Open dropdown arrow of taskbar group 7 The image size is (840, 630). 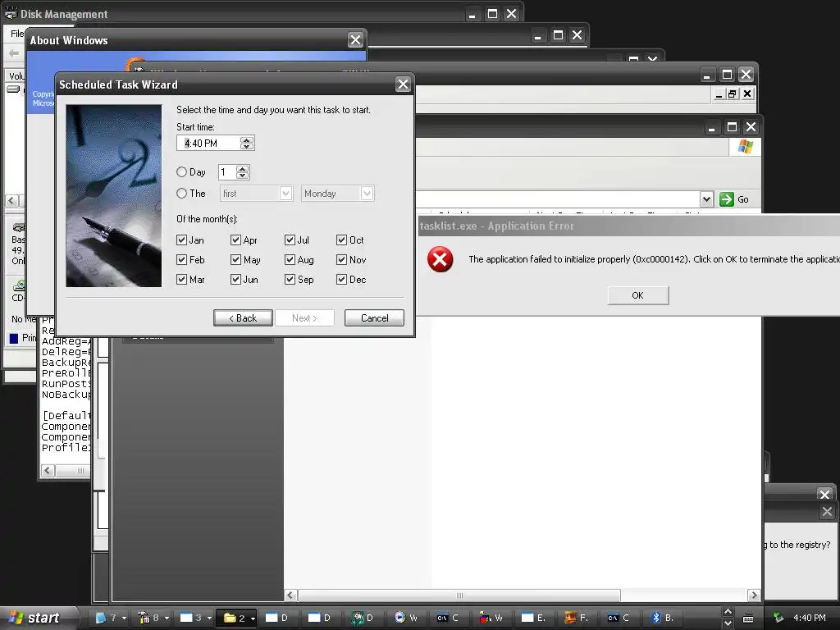[x=125, y=619]
